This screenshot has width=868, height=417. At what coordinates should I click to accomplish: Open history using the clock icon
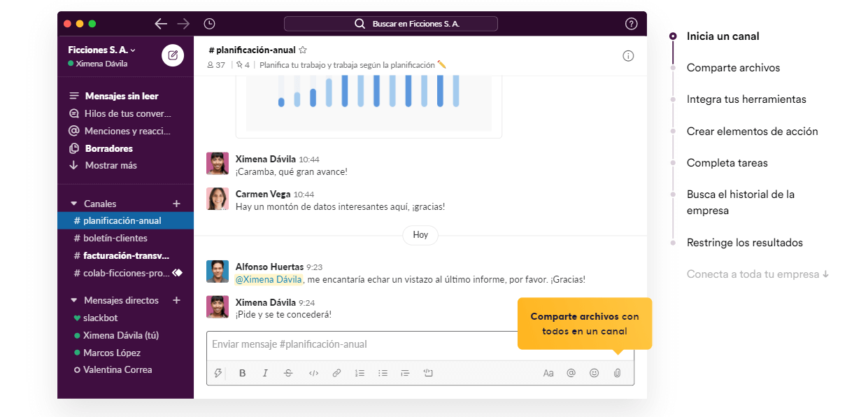tap(208, 23)
